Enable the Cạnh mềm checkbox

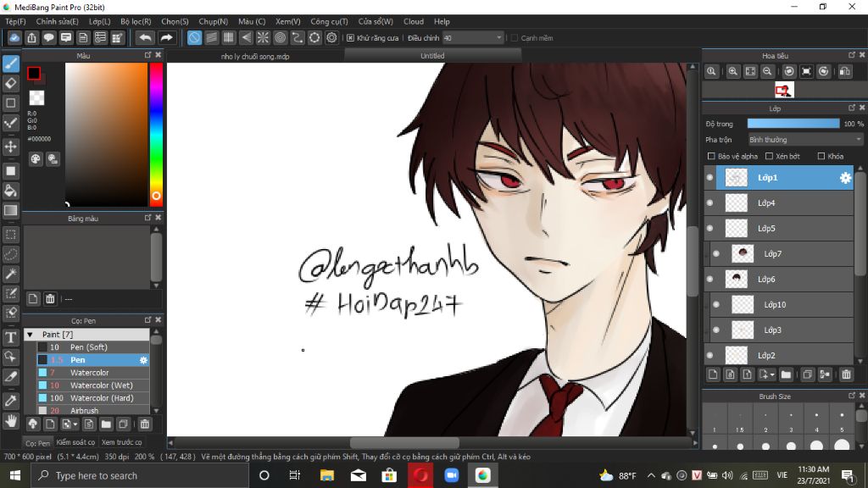pos(515,38)
